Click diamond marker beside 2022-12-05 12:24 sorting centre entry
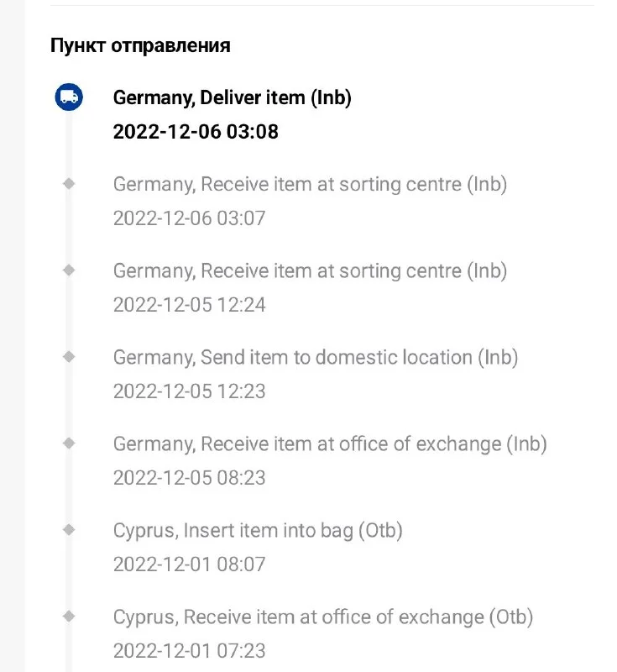 pyautogui.click(x=69, y=270)
